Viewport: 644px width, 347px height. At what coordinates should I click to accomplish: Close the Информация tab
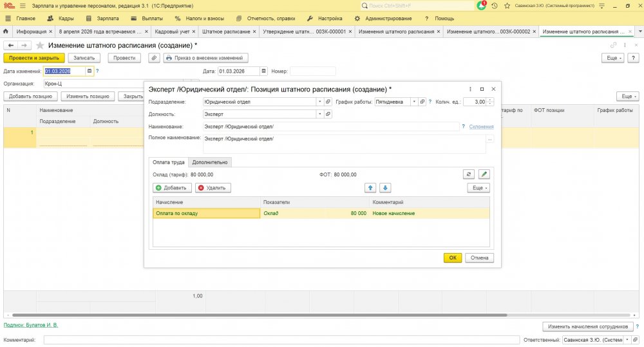(x=50, y=32)
